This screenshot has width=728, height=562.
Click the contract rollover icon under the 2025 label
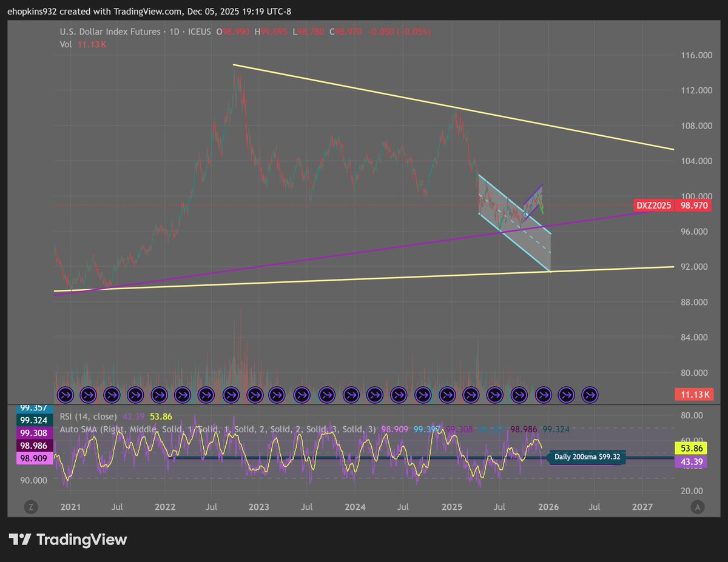tap(447, 395)
